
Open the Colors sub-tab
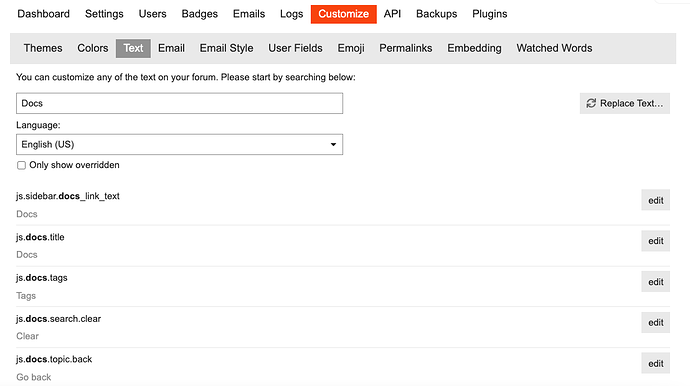click(93, 48)
